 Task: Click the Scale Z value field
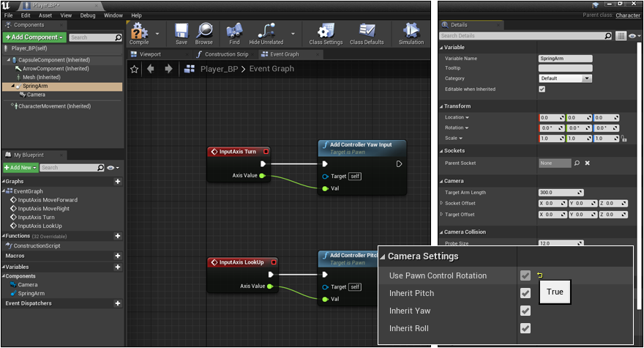pyautogui.click(x=606, y=138)
